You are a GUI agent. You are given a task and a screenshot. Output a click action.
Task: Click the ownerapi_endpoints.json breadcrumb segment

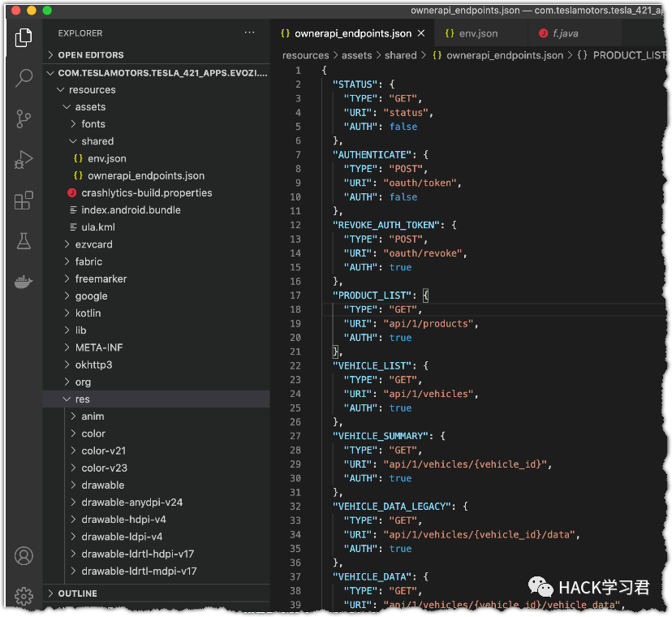coord(505,55)
